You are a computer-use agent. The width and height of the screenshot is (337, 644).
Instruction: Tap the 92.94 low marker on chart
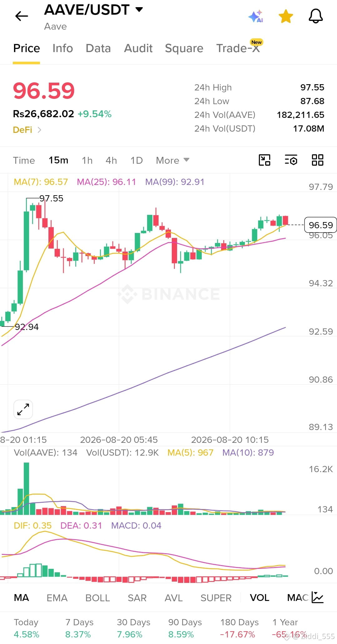pos(27,327)
